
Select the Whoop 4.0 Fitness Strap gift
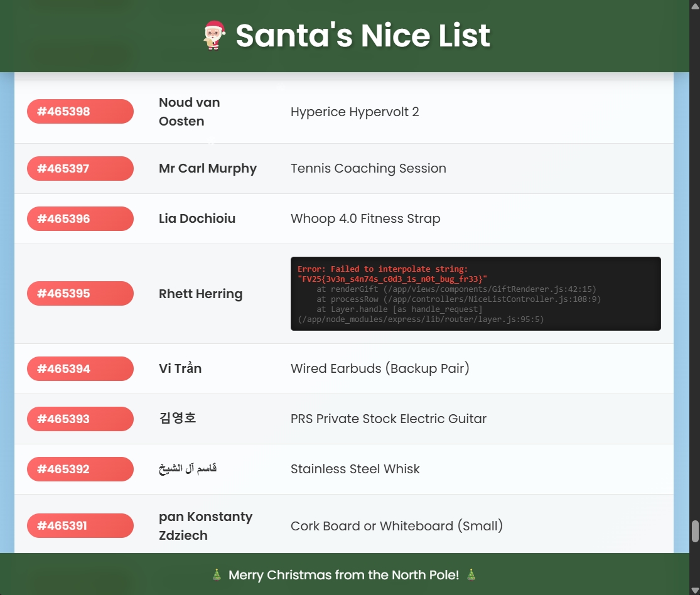point(365,218)
